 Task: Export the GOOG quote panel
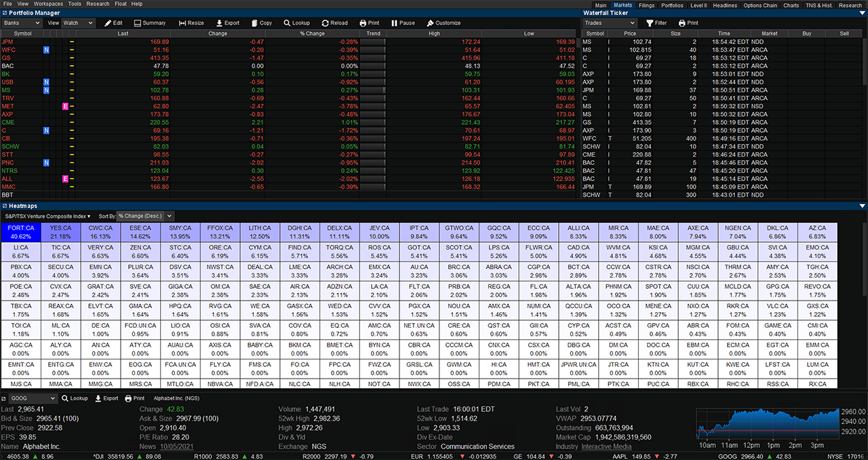106,399
